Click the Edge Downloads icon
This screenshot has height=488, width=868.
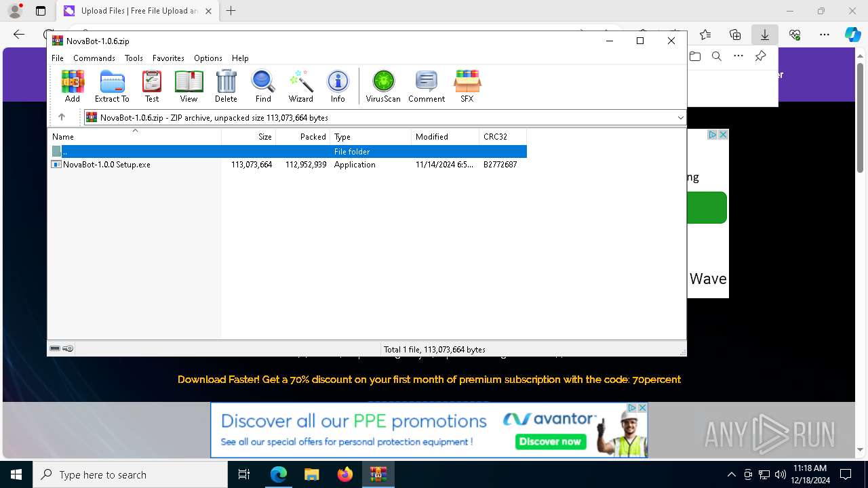[764, 35]
